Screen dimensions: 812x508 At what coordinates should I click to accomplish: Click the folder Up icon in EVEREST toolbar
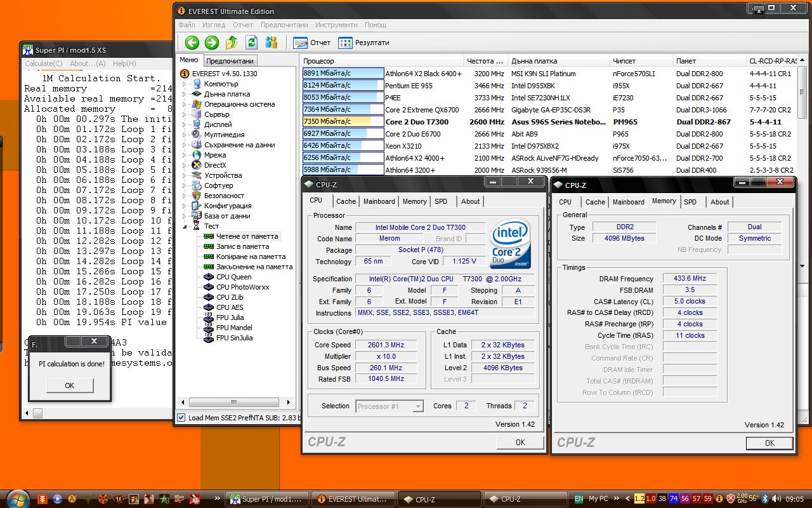232,43
